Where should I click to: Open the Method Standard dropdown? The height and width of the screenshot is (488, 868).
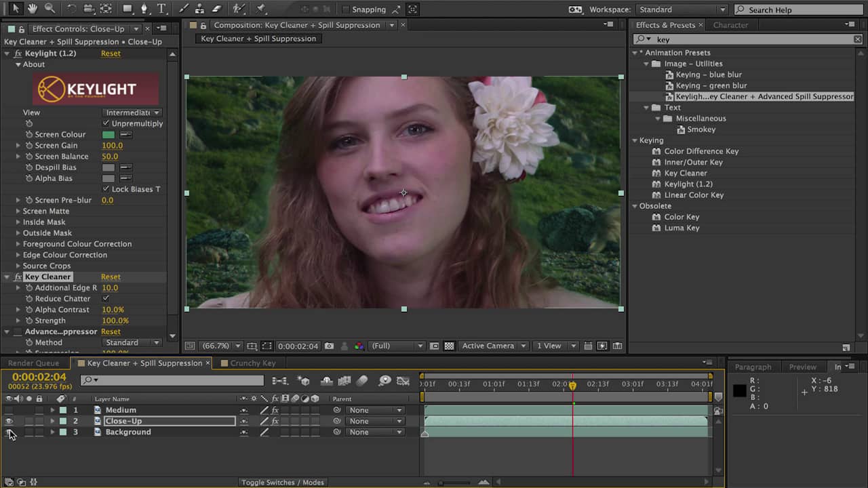point(132,342)
